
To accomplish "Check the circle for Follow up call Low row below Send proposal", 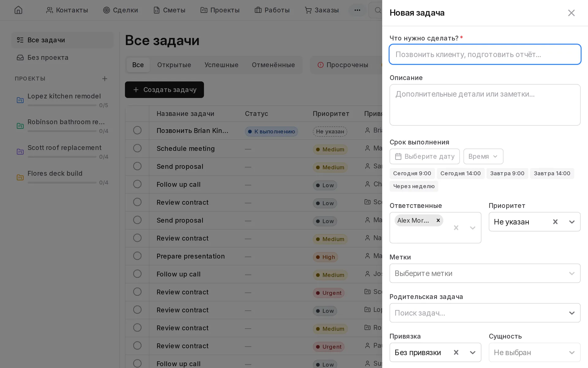I will click(x=137, y=184).
